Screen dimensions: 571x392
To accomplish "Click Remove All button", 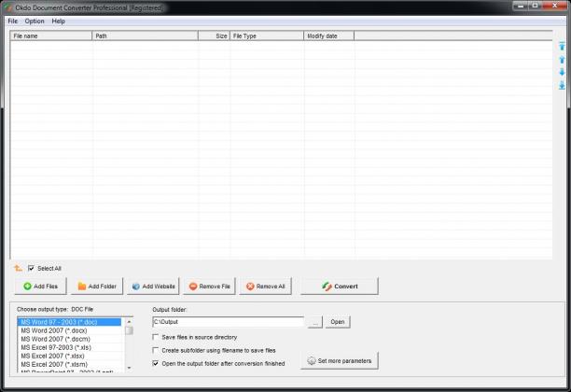I will click(266, 287).
